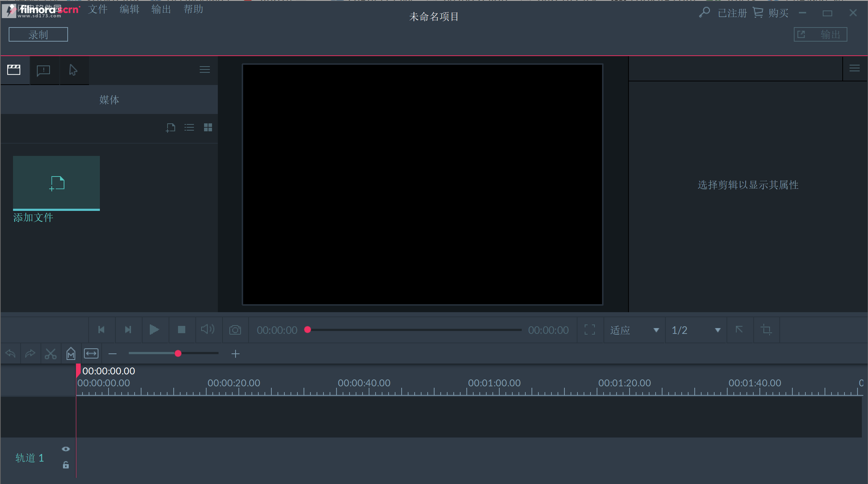Open the 文件 menu
The image size is (868, 484).
pos(98,9)
